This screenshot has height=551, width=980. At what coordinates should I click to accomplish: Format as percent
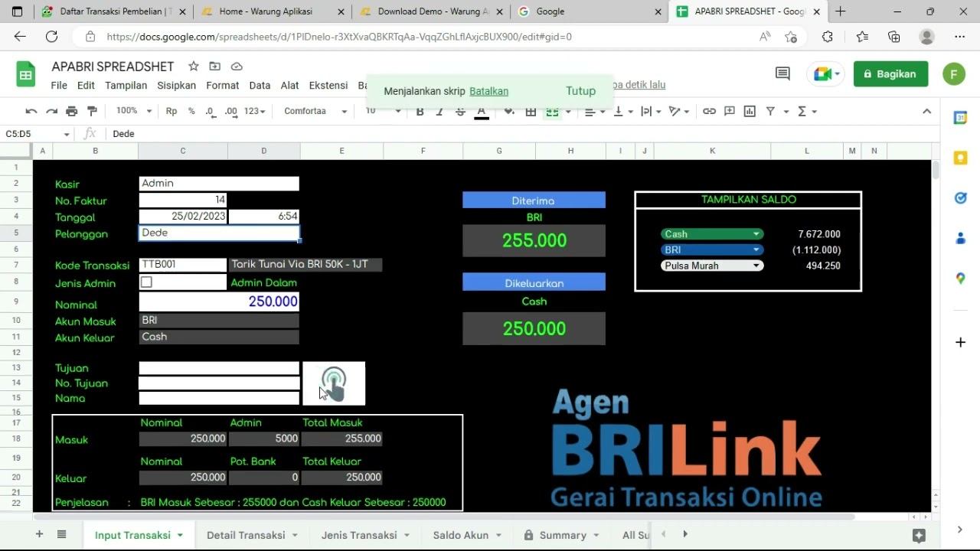191,112
